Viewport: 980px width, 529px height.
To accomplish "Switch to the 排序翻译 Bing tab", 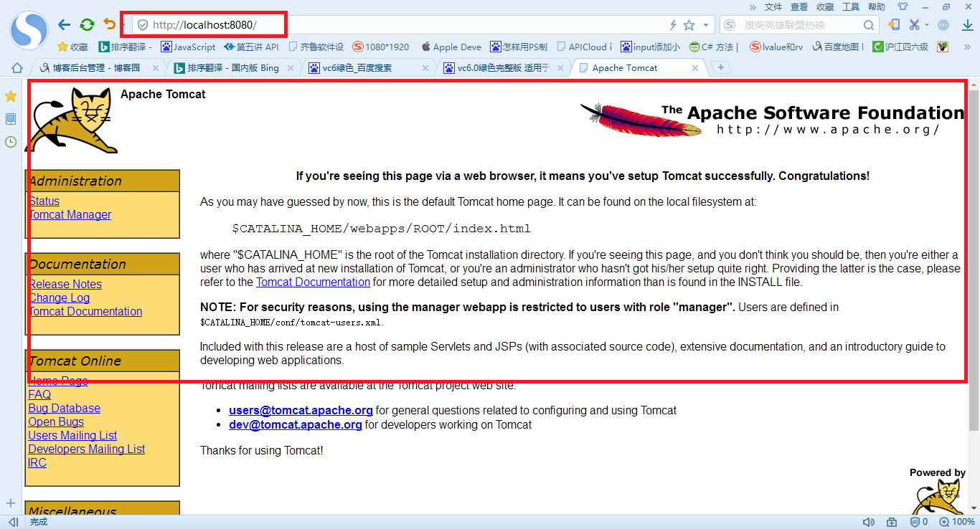I will pyautogui.click(x=233, y=68).
